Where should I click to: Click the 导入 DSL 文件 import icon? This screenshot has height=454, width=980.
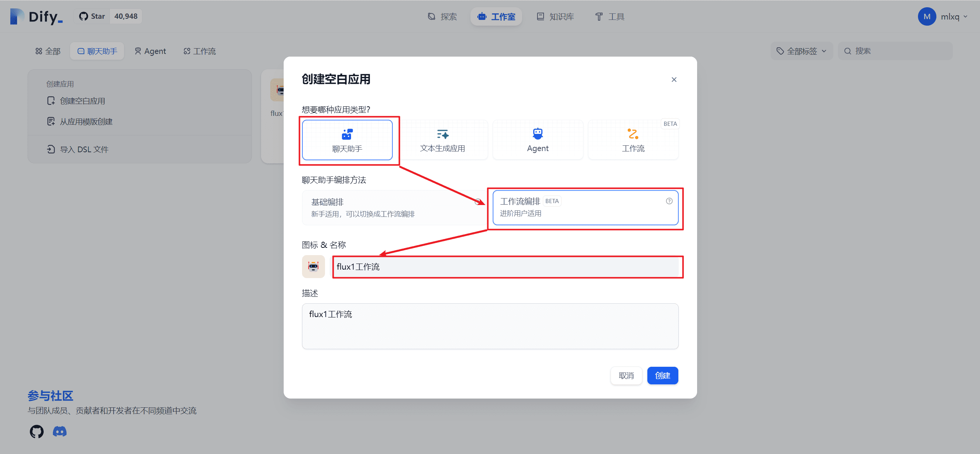coord(51,149)
